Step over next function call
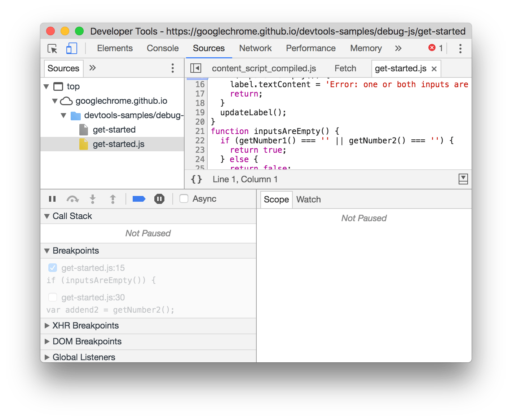The image size is (512, 420). (x=72, y=199)
